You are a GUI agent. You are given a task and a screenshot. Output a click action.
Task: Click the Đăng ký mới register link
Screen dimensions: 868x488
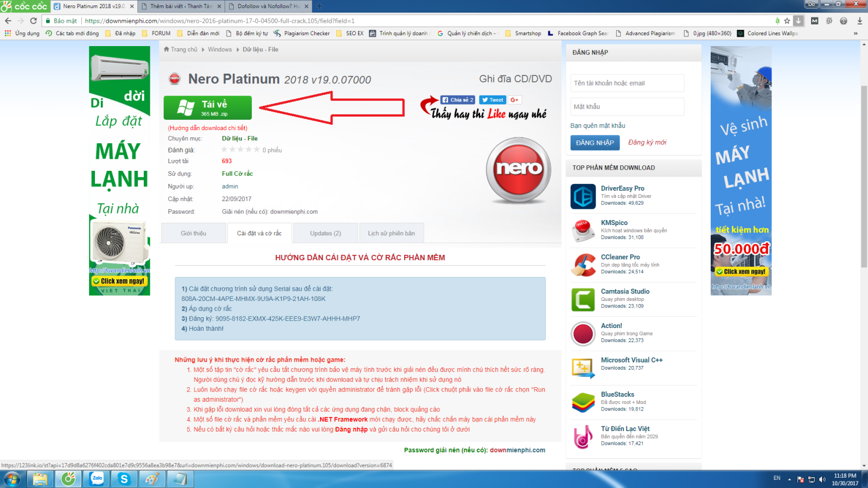pyautogui.click(x=647, y=143)
